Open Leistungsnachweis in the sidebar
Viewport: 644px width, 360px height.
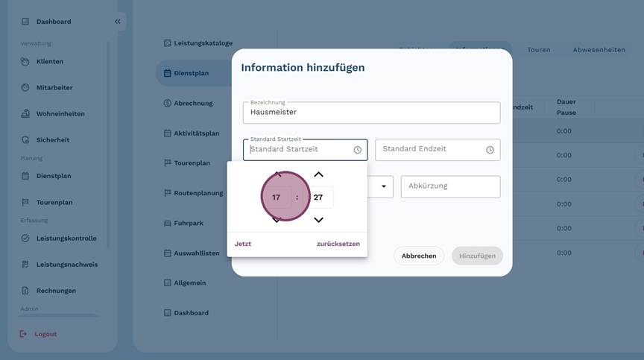(x=67, y=265)
